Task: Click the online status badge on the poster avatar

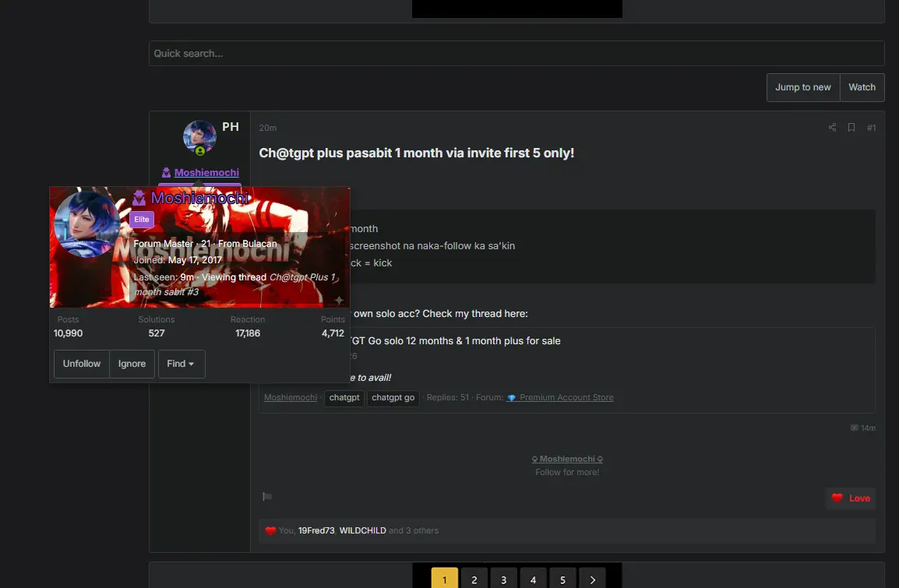Action: [200, 151]
